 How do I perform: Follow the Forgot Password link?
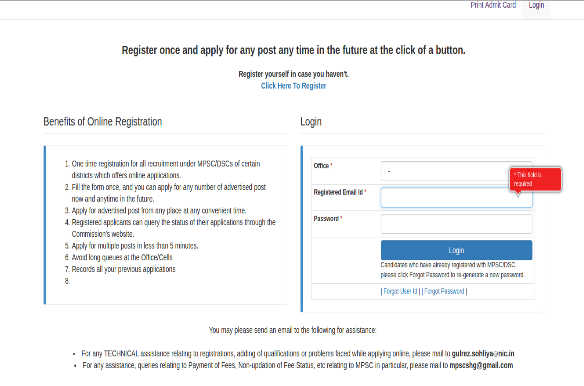pos(444,291)
